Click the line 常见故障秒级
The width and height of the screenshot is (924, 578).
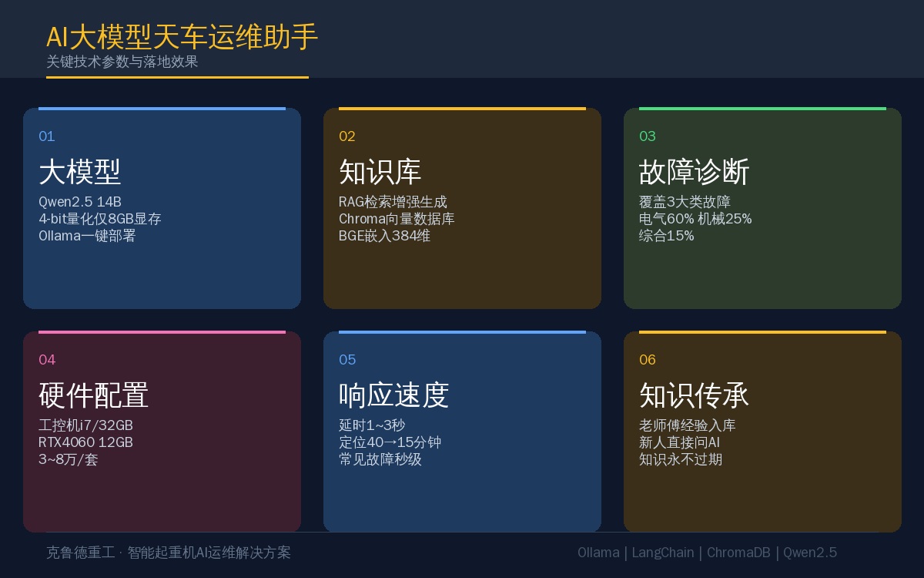380,459
